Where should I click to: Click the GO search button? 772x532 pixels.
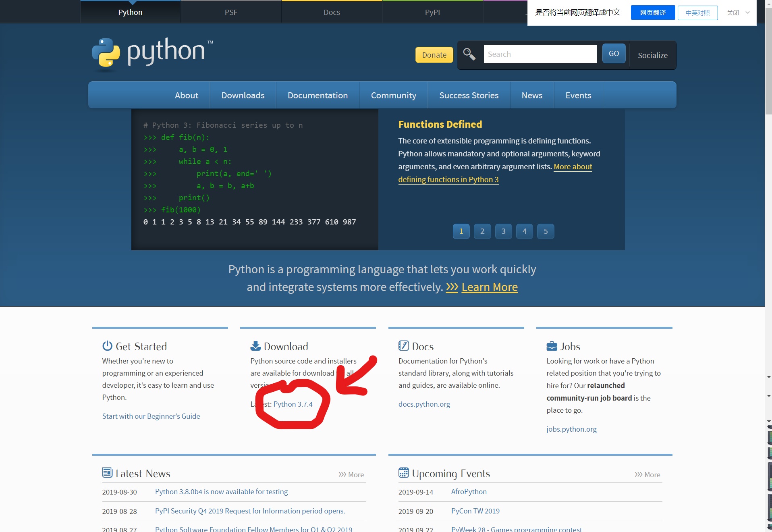pyautogui.click(x=614, y=54)
